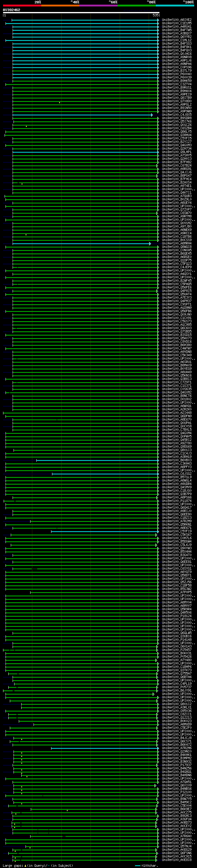This screenshot has width=197, height=868.
Task: Click the orange ~40% identity legend segment
Action: [x=60, y=6]
